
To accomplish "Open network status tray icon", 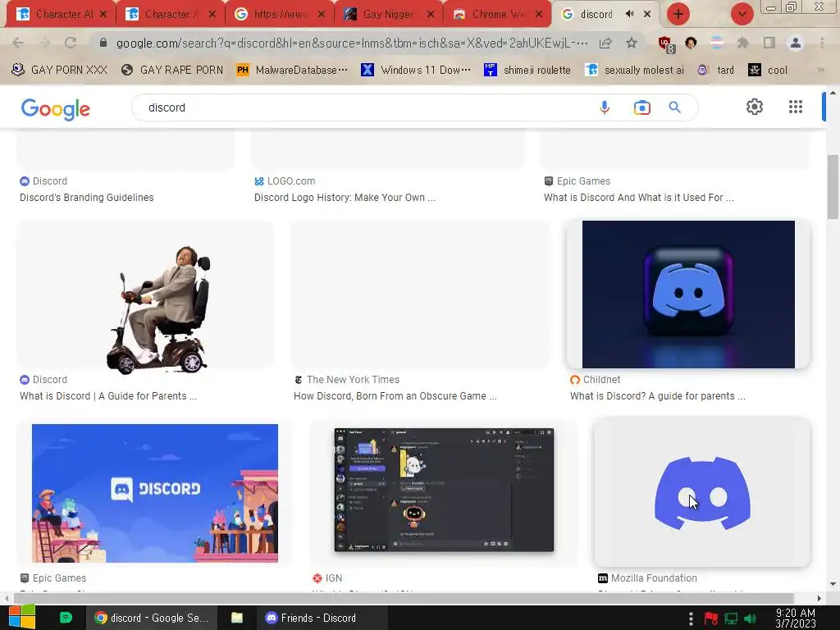I will tap(731, 619).
